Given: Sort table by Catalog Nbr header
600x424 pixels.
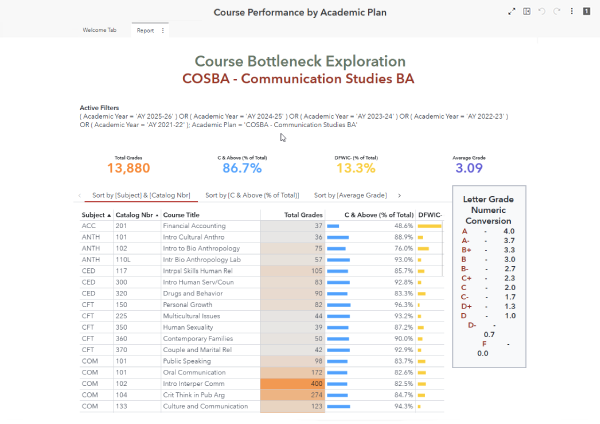Looking at the screenshot, I should (x=137, y=215).
